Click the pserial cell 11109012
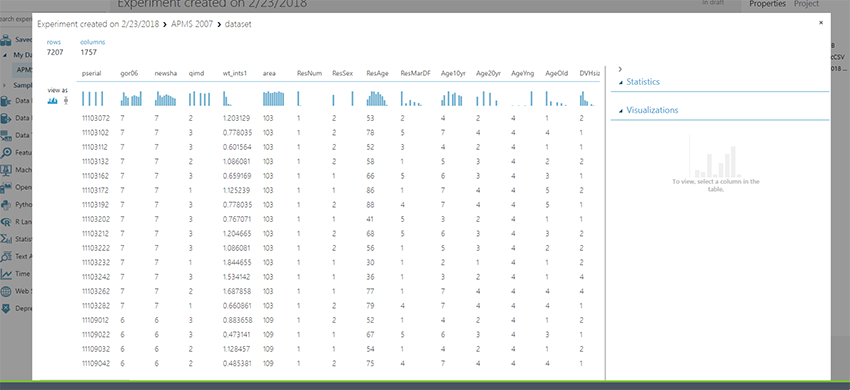The height and width of the screenshot is (390, 850). (x=95, y=320)
